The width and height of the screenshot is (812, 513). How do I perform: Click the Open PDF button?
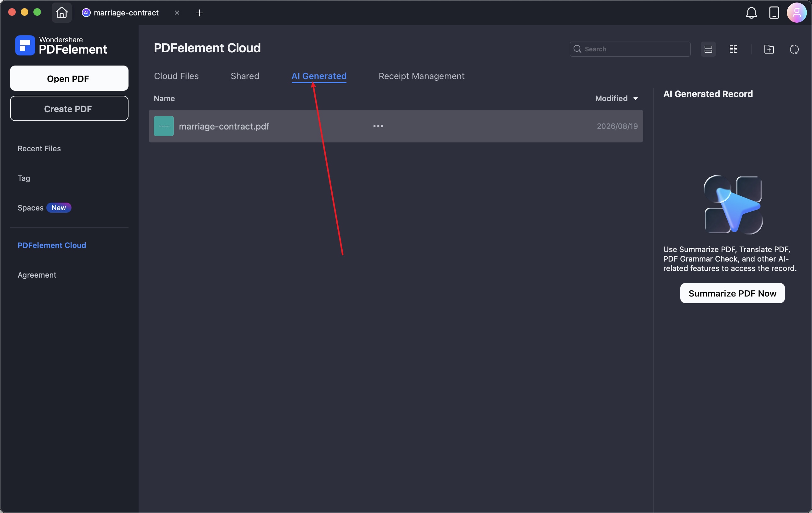tap(69, 78)
